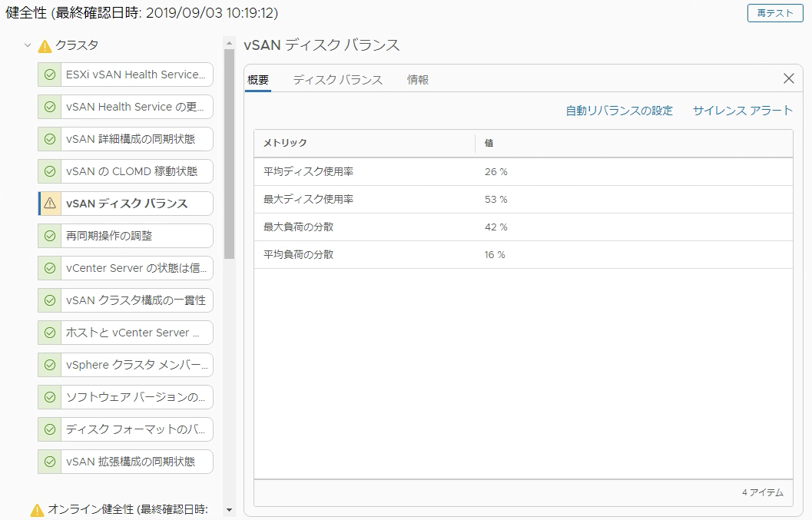Open 自動リバランスの設定 link
The height and width of the screenshot is (520, 812).
[x=619, y=111]
